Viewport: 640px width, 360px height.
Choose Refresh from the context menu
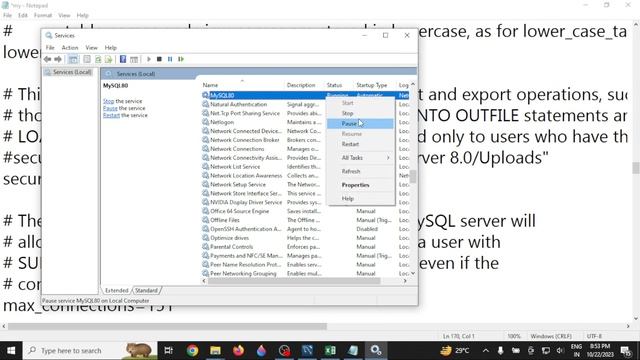coord(360,171)
